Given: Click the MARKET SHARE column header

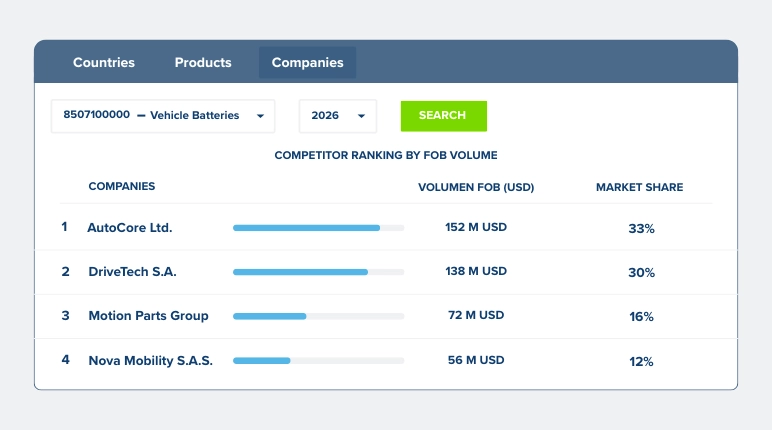Looking at the screenshot, I should (640, 187).
